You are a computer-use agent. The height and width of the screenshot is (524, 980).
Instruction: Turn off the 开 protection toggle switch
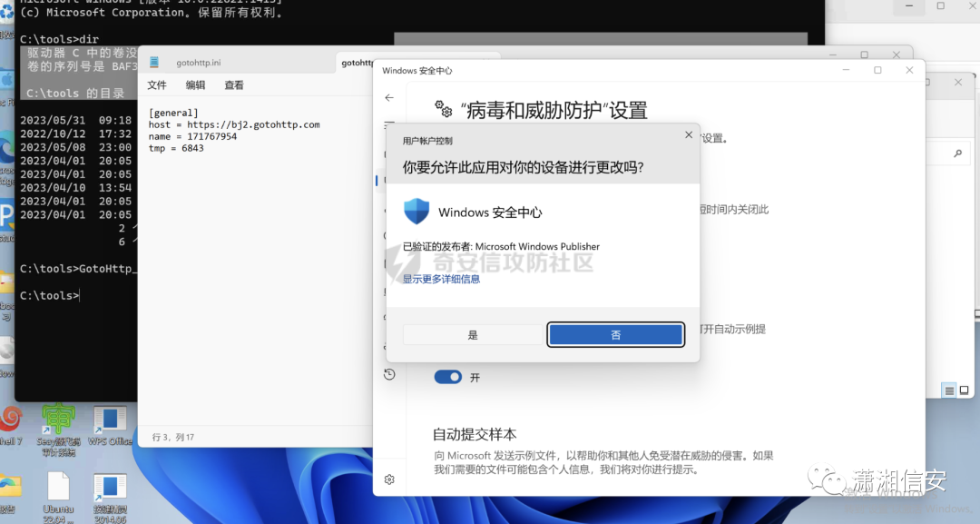447,376
